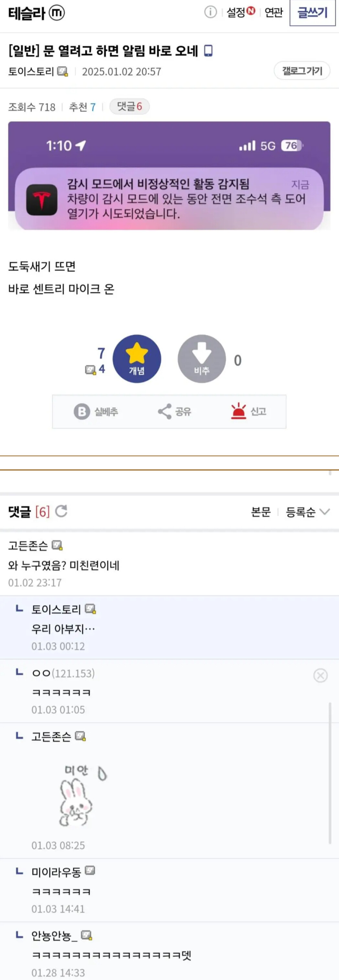339x980 pixels.
Task: Open author 토이스토리's gallog badge icon
Action: 63,71
